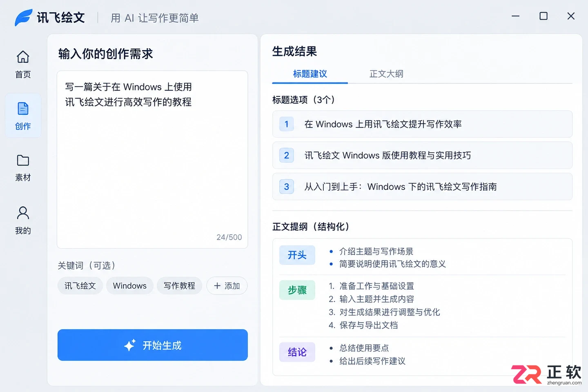Select the 创作 document icon in sidebar
Image resolution: width=588 pixels, height=392 pixels.
tap(23, 109)
